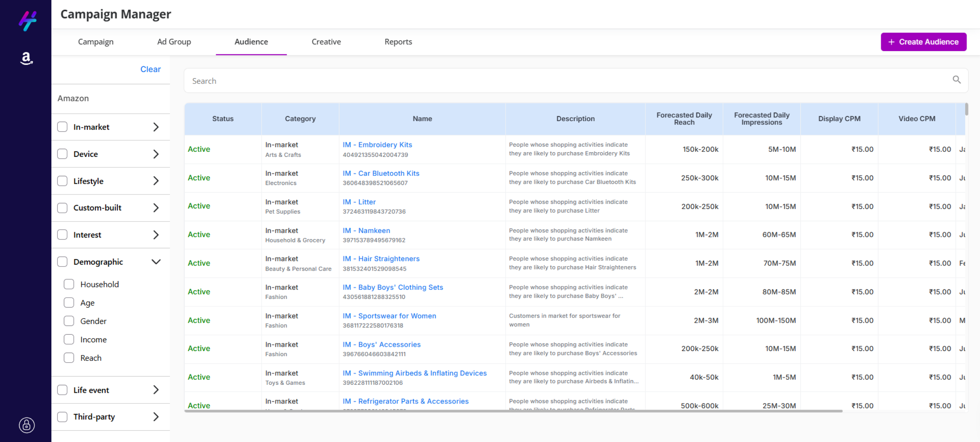Open the Amazon icon in sidebar
980x442 pixels.
point(26,58)
